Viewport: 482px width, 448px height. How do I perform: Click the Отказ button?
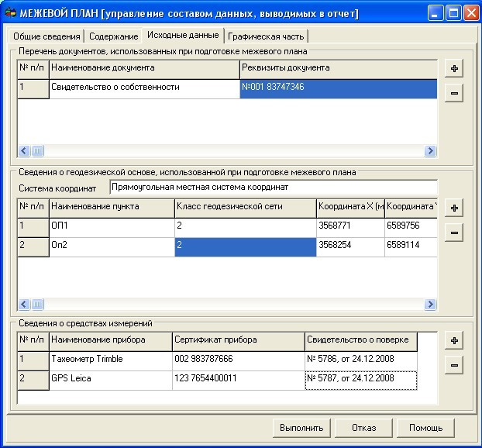363,428
